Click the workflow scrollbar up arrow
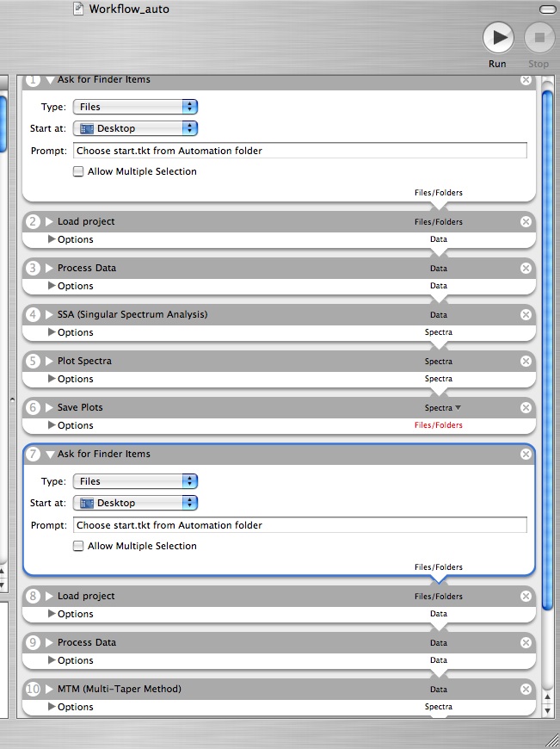Viewport: 560px width, 749px height. pyautogui.click(x=548, y=697)
